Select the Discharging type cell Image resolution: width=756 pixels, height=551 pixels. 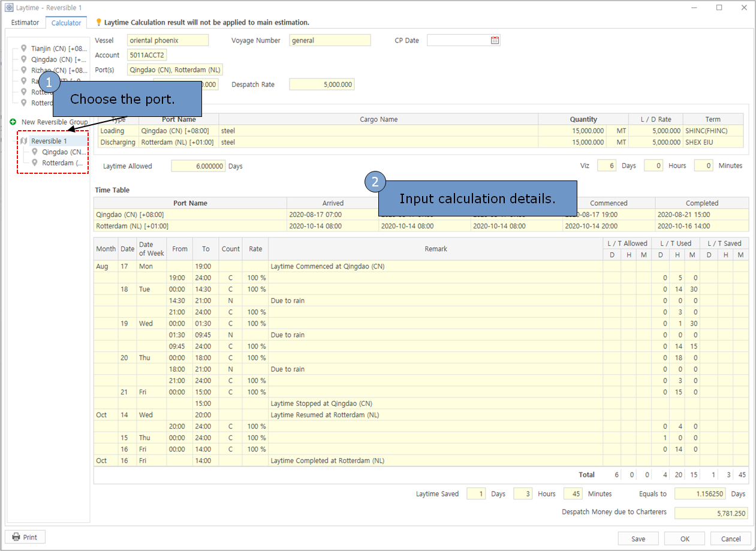pos(118,142)
